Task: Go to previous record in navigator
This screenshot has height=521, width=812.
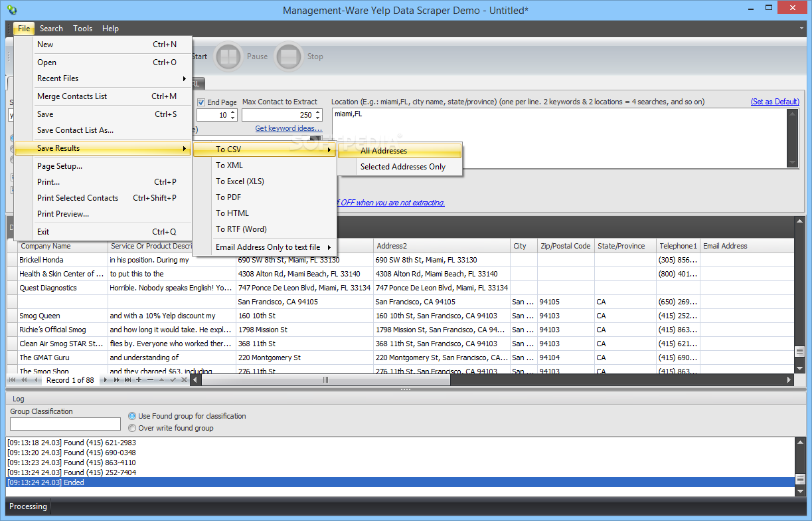Action: click(35, 380)
